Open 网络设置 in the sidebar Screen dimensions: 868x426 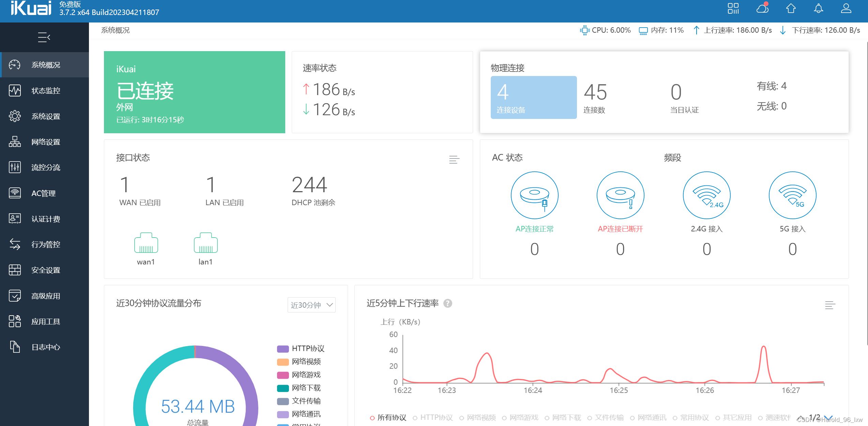tap(44, 142)
